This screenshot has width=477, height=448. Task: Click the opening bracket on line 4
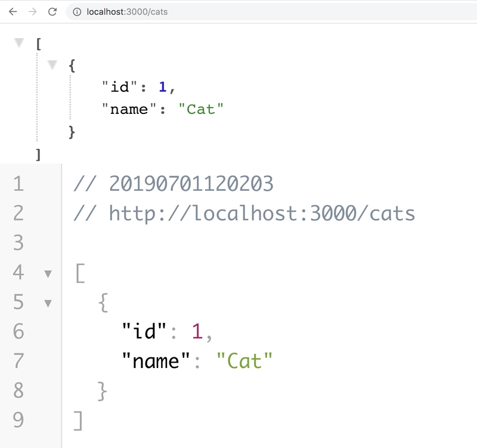(80, 273)
